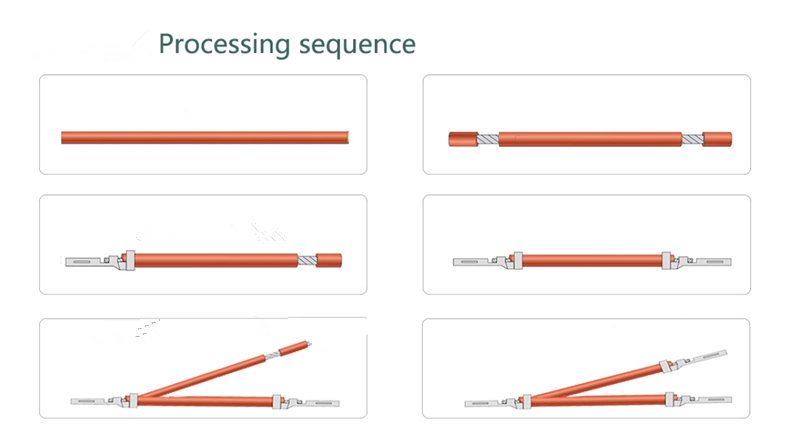Click the left orange end cap in second panel
788x433 pixels.
pyautogui.click(x=463, y=139)
